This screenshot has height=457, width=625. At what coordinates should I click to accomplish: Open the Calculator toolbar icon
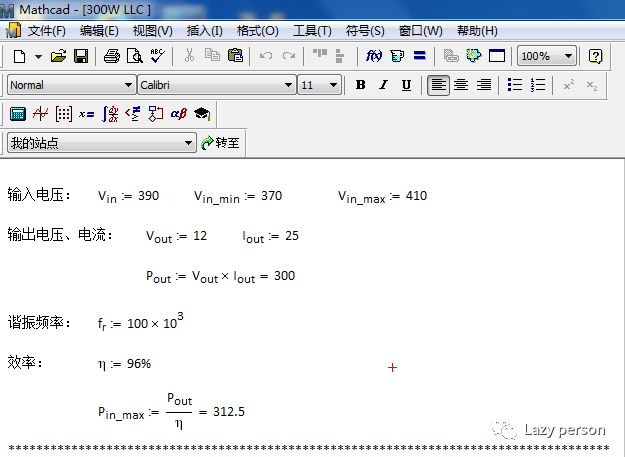[x=18, y=114]
